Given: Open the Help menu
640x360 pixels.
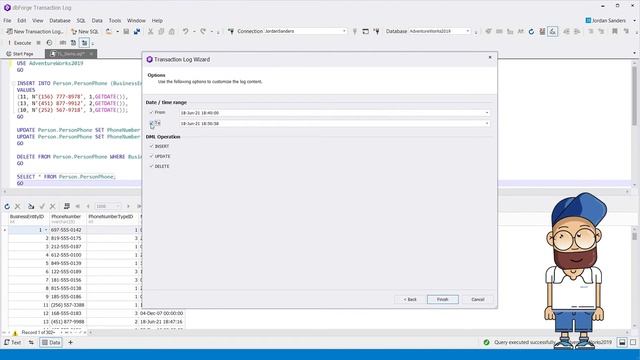Looking at the screenshot, I should [x=157, y=20].
